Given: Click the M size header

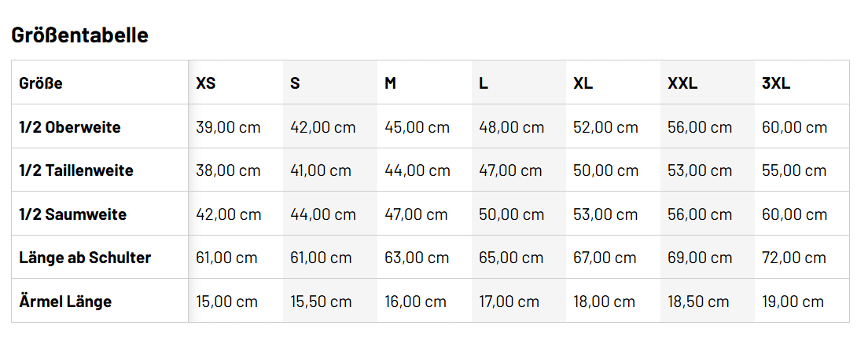Looking at the screenshot, I should pos(390,83).
